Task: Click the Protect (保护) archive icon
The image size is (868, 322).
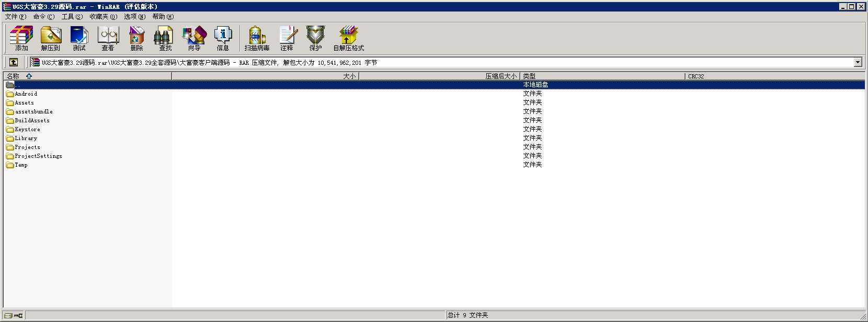Action: tap(315, 39)
